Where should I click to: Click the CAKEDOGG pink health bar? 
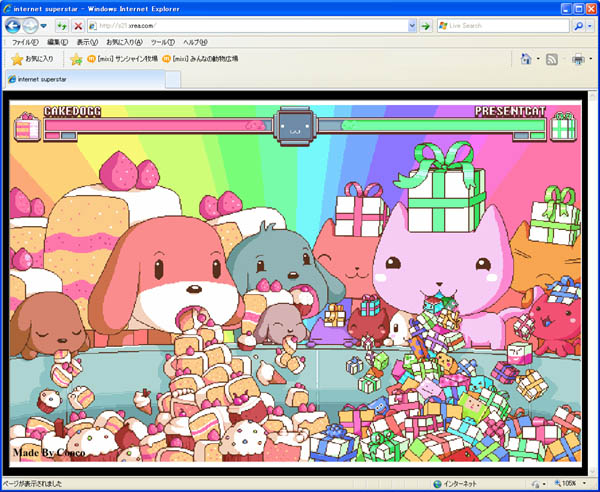[158, 125]
